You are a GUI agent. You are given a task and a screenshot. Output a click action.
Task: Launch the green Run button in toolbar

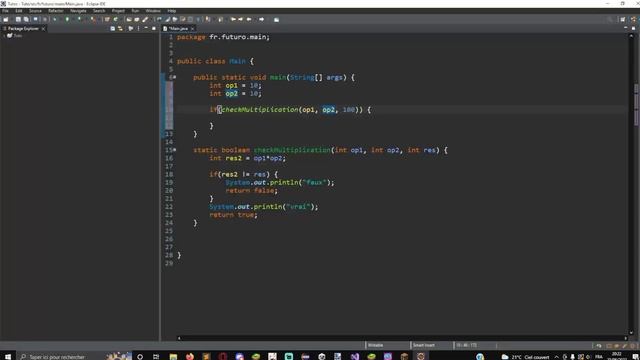tap(67, 19)
